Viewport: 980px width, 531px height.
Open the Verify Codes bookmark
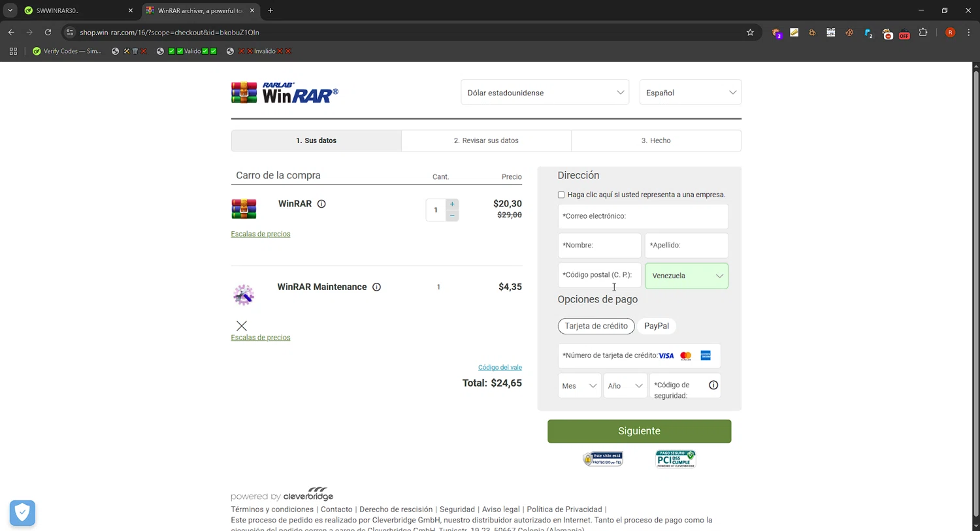click(x=67, y=51)
